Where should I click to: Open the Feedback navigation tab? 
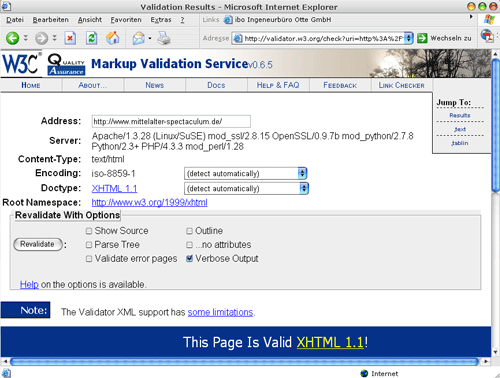(340, 85)
